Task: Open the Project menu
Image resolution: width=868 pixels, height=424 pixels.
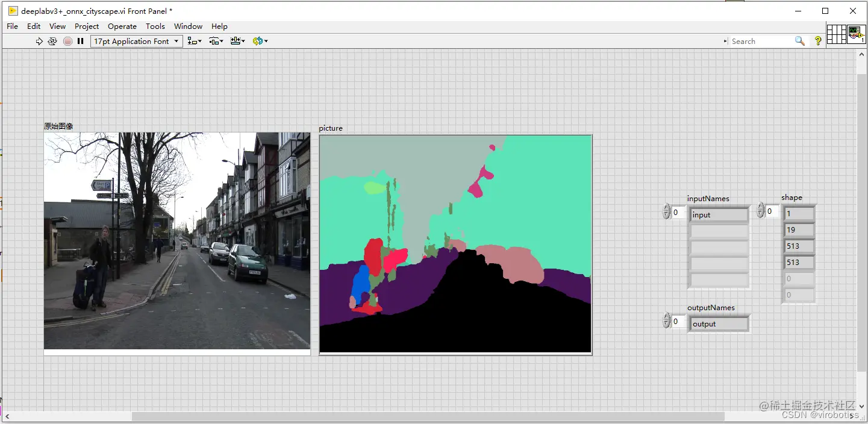Action: pos(87,26)
